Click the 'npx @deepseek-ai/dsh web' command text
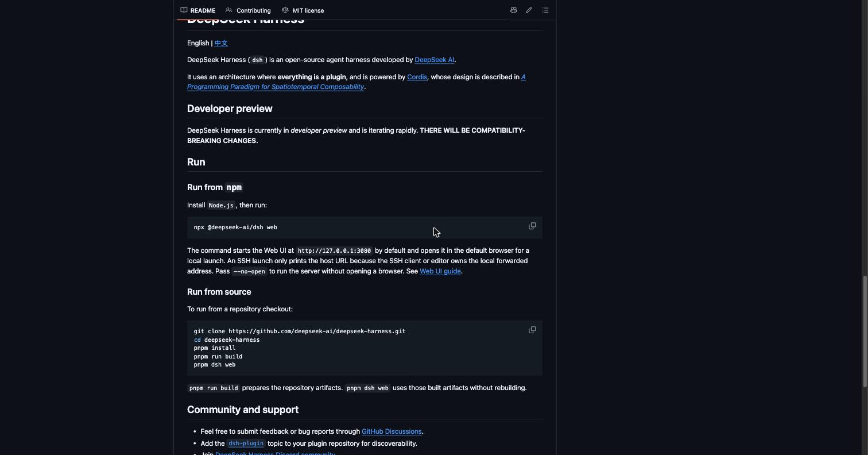The height and width of the screenshot is (455, 868). point(235,227)
